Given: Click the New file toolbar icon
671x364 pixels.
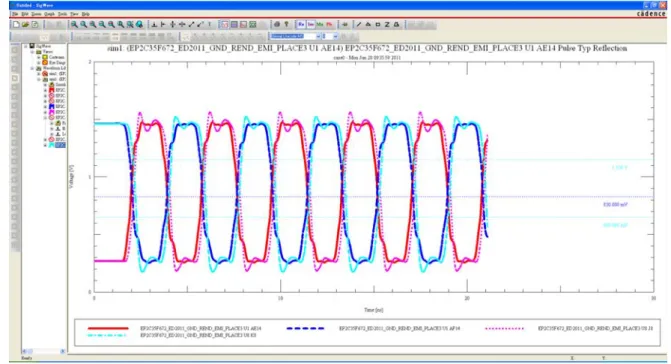Looking at the screenshot, I should click(x=16, y=25).
